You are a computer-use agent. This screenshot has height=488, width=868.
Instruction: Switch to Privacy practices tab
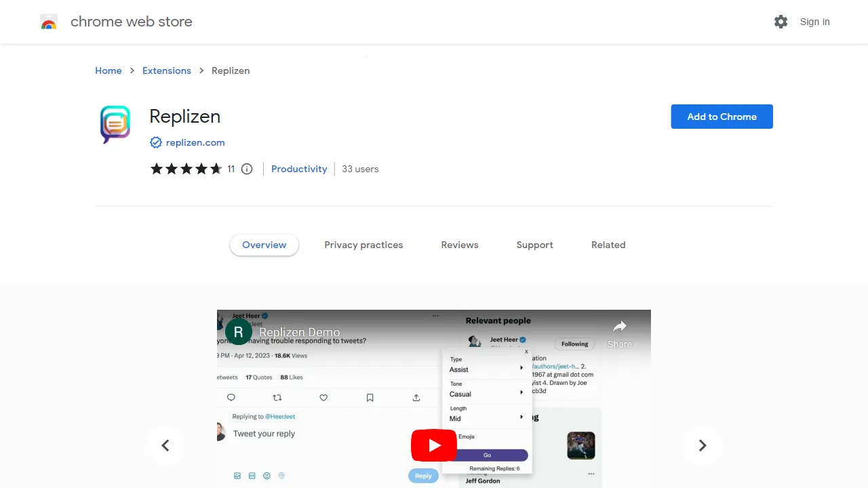pos(363,245)
